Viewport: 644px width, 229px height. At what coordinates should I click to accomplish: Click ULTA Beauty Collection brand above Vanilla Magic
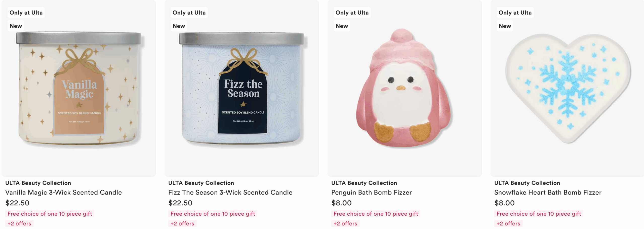click(x=38, y=183)
